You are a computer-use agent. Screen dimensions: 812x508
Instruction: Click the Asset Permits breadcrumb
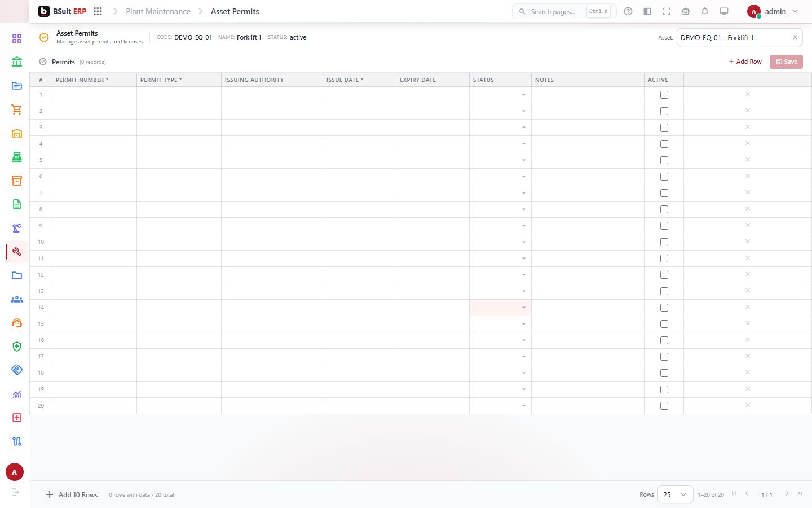pyautogui.click(x=235, y=11)
